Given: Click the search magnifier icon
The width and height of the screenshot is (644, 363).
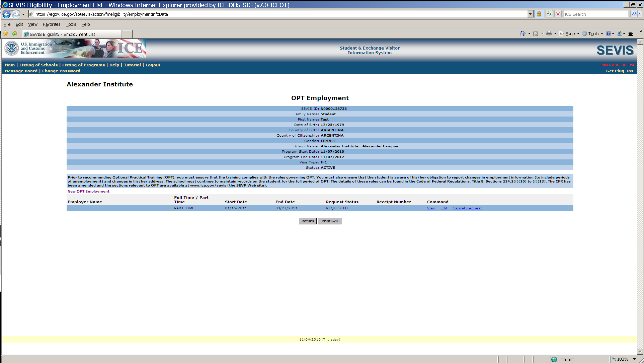Looking at the screenshot, I should pyautogui.click(x=633, y=14).
